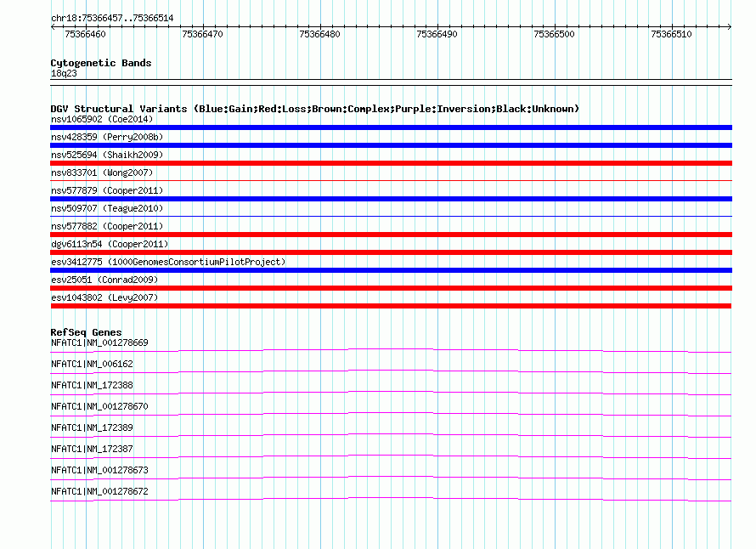Click the blue bar under nsv577879
756x549 pixels.
[x=391, y=199]
